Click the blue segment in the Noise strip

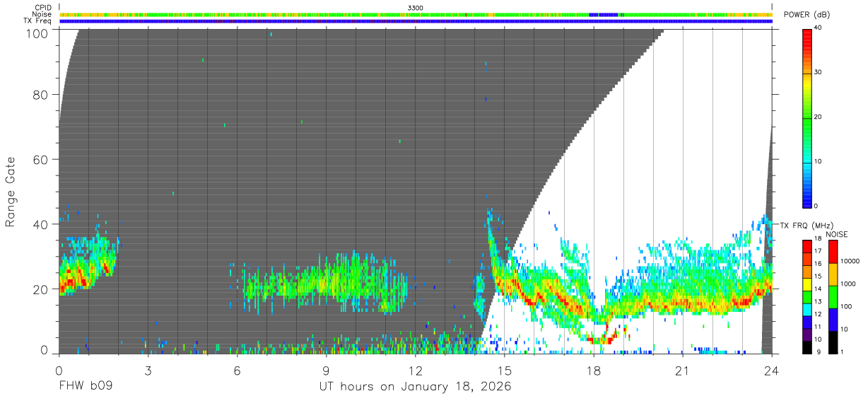(x=604, y=14)
